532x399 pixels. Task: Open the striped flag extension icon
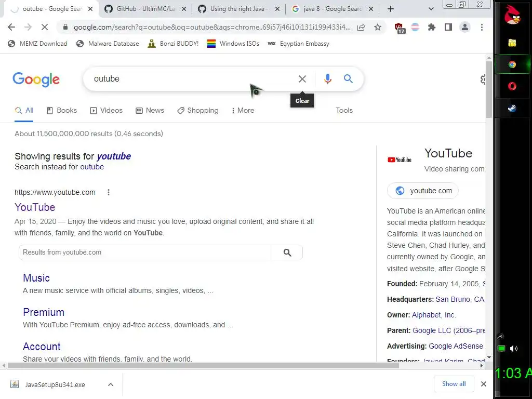[415, 27]
